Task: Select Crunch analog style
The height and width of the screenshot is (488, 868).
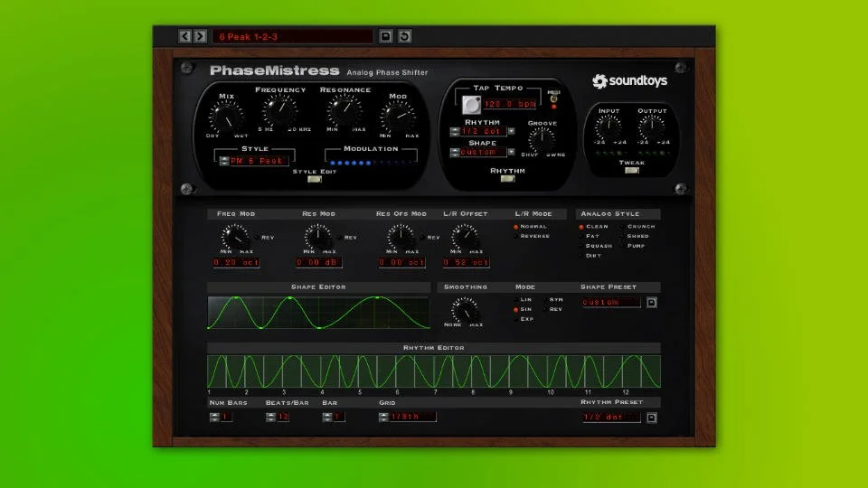Action: (x=622, y=227)
